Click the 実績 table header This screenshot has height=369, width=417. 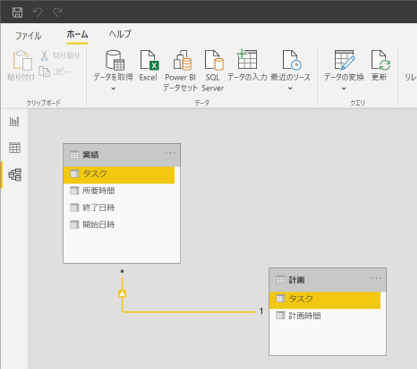pos(122,155)
